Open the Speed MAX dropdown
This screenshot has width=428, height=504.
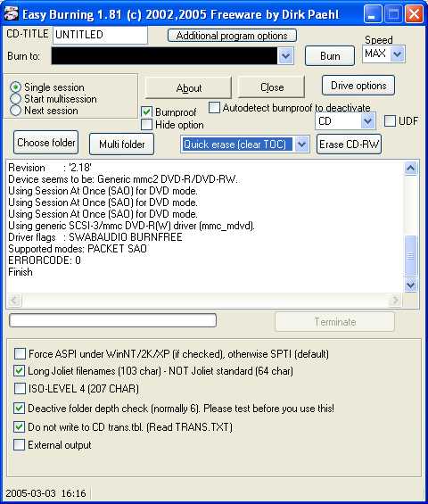coord(397,54)
